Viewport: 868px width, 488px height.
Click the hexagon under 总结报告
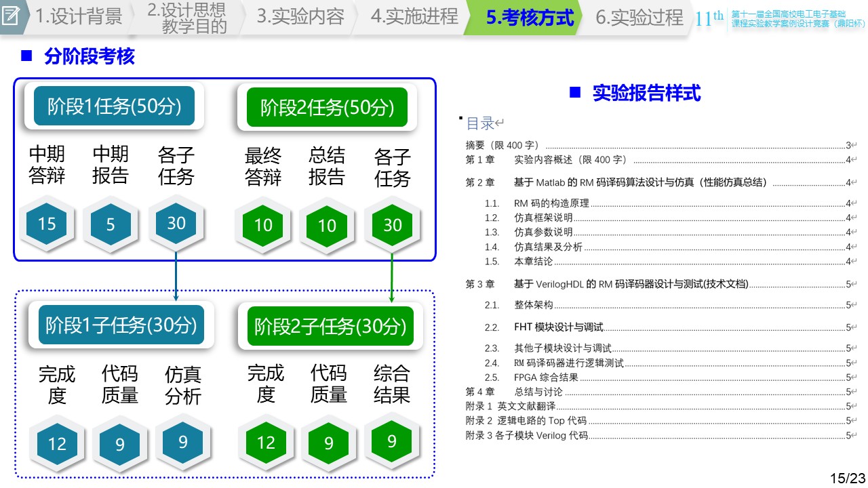tap(327, 225)
